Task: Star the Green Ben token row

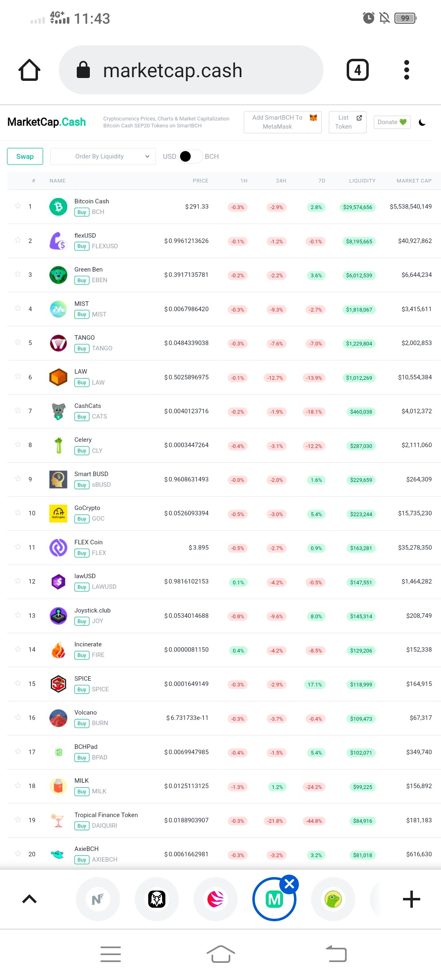Action: click(x=18, y=274)
